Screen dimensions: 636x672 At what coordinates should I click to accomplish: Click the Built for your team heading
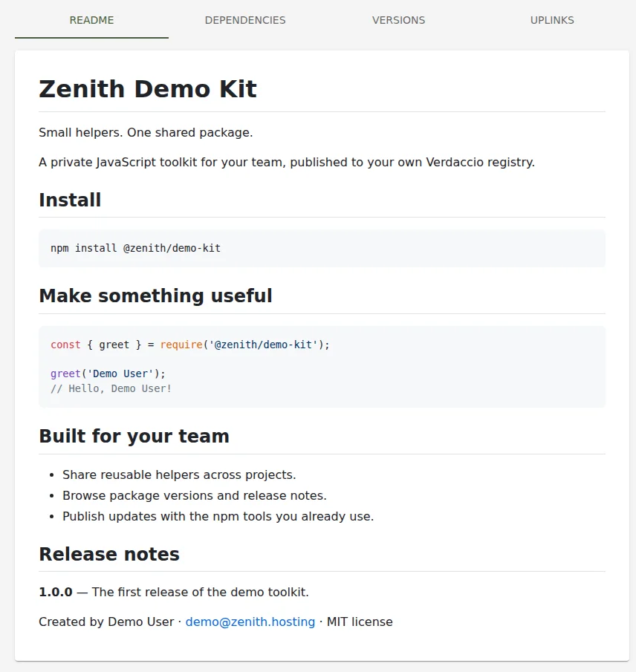pos(134,437)
